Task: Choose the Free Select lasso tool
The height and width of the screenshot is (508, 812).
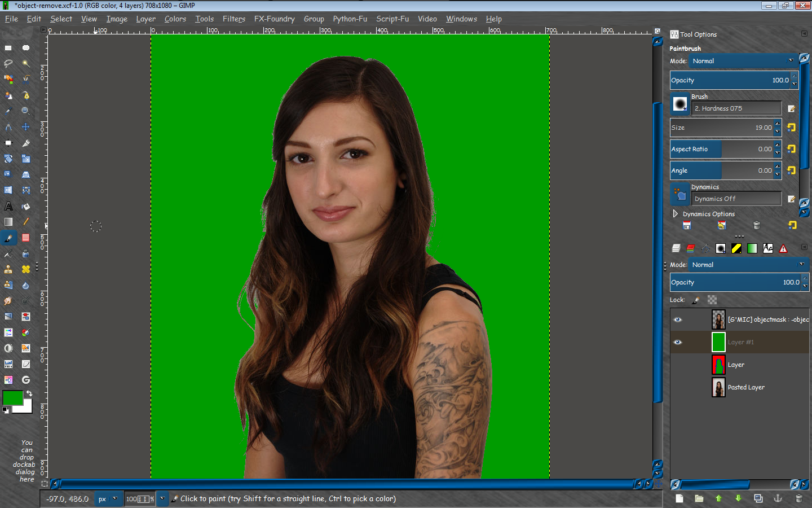Action: [8, 63]
